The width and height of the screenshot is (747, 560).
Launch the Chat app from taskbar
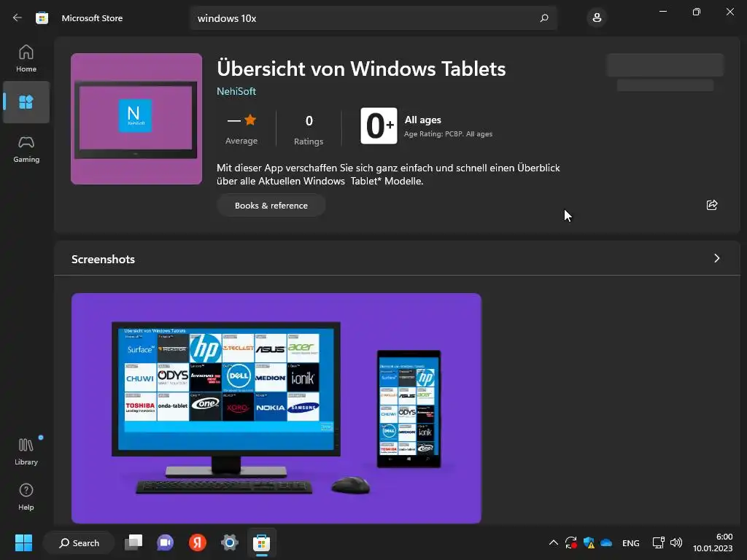coord(166,542)
